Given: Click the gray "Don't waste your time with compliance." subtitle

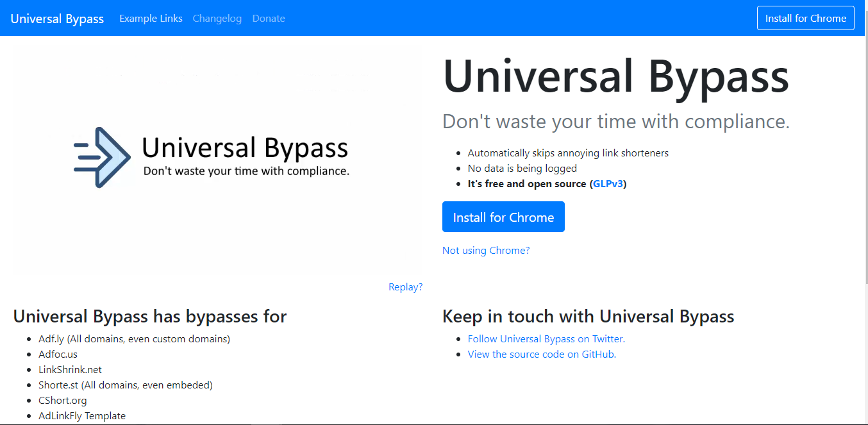Looking at the screenshot, I should pyautogui.click(x=616, y=121).
